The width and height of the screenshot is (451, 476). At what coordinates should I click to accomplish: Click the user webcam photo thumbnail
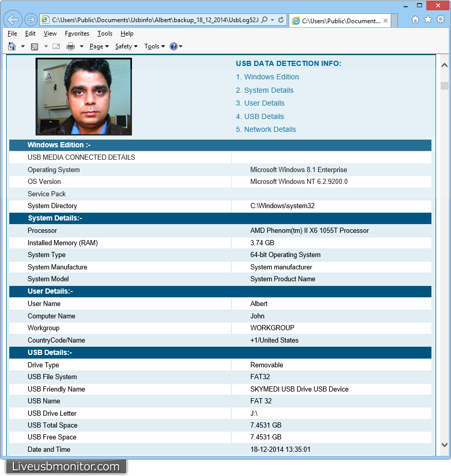coord(84,96)
